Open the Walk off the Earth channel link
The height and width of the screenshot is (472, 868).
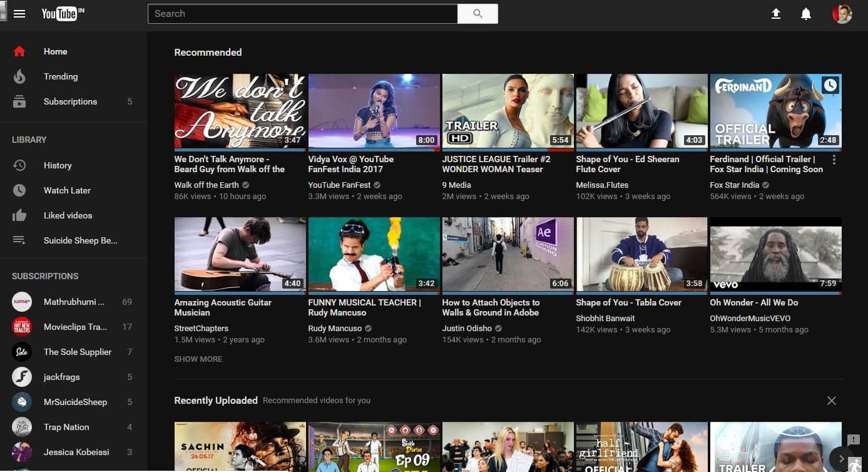click(207, 185)
